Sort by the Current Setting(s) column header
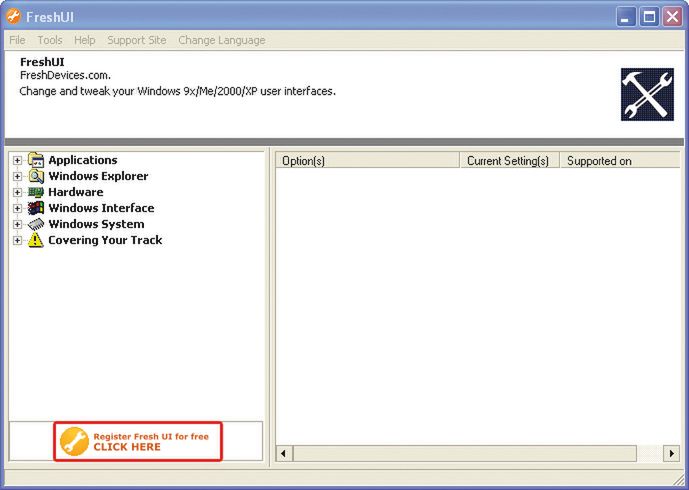 click(509, 161)
